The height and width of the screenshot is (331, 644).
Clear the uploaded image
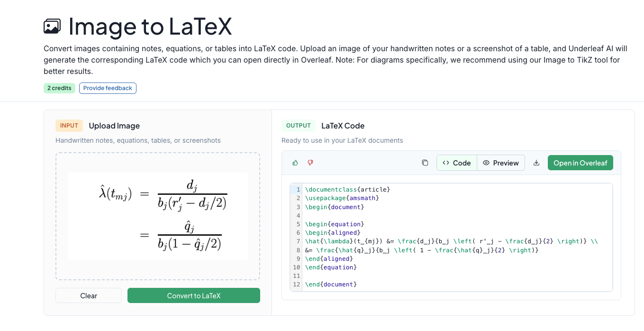tap(89, 295)
